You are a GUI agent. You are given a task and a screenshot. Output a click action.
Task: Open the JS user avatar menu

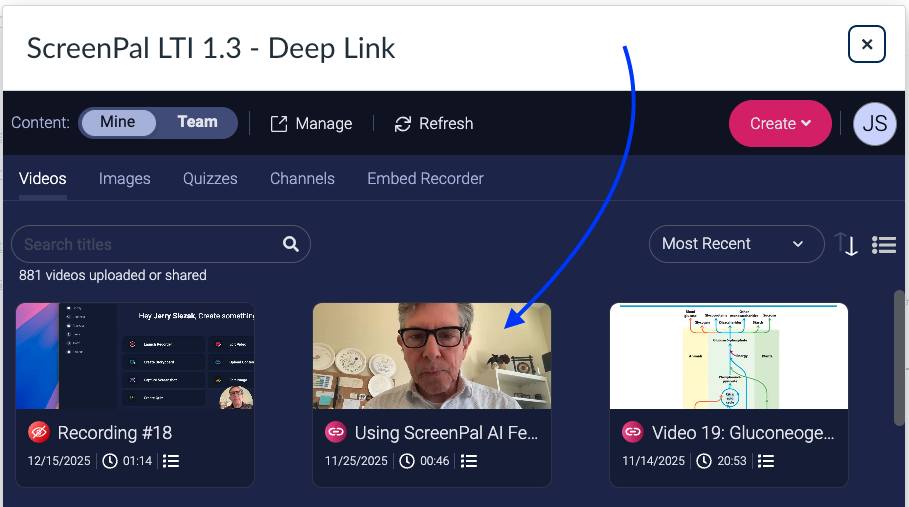point(874,123)
